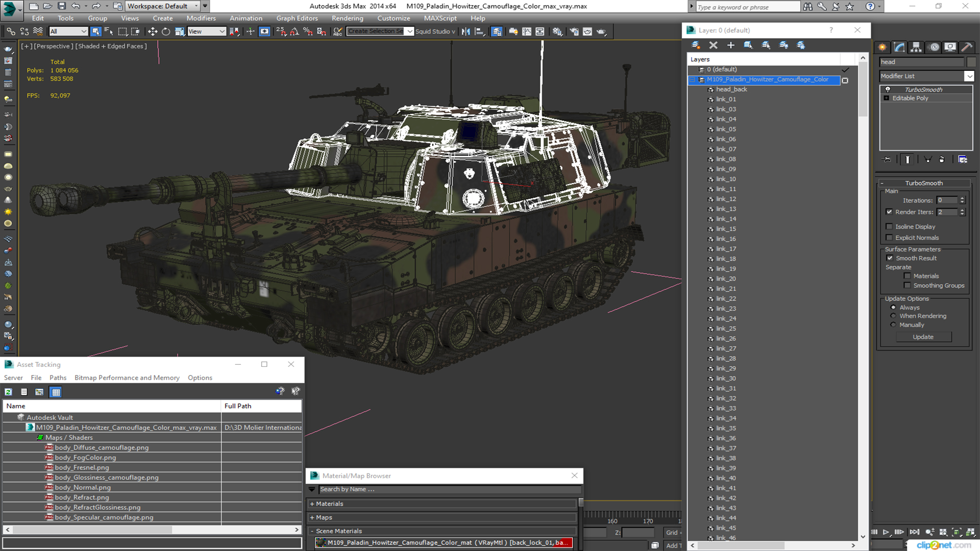Click the Select and Link icon
The image size is (980, 551).
(x=11, y=32)
